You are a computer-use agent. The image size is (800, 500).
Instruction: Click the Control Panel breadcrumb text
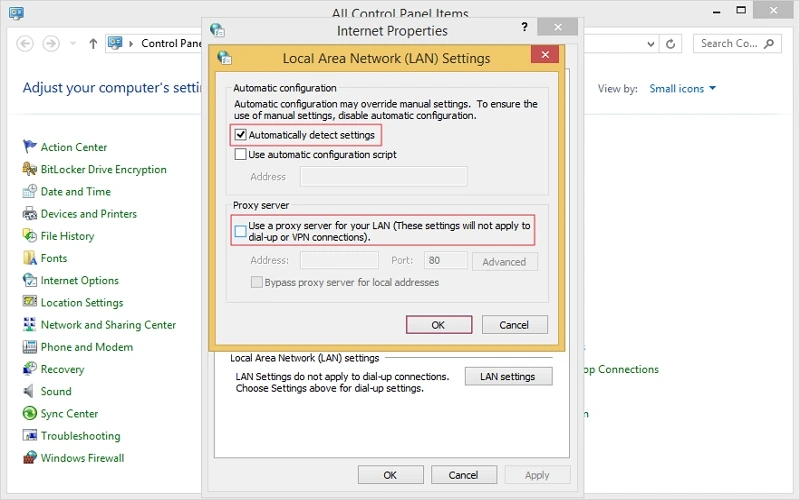171,43
